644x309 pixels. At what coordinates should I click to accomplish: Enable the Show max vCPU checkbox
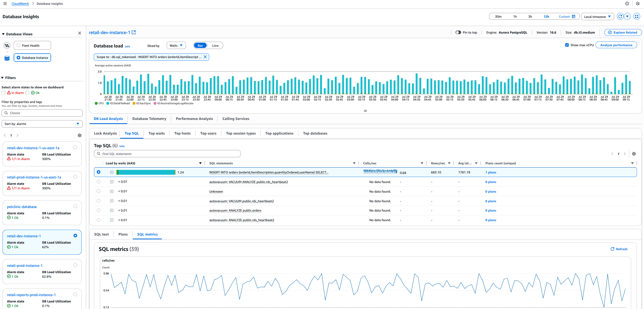click(567, 45)
